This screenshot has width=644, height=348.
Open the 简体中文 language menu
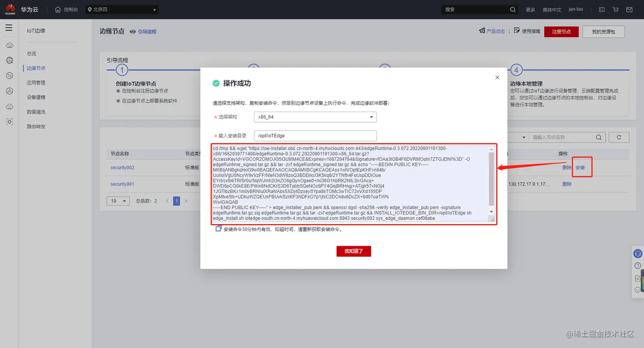pyautogui.click(x=552, y=9)
